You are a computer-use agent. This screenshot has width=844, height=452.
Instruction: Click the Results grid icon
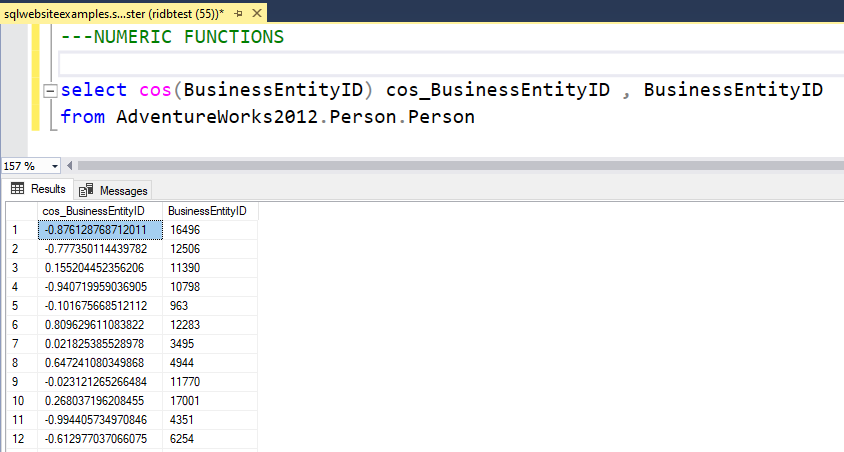(x=17, y=188)
